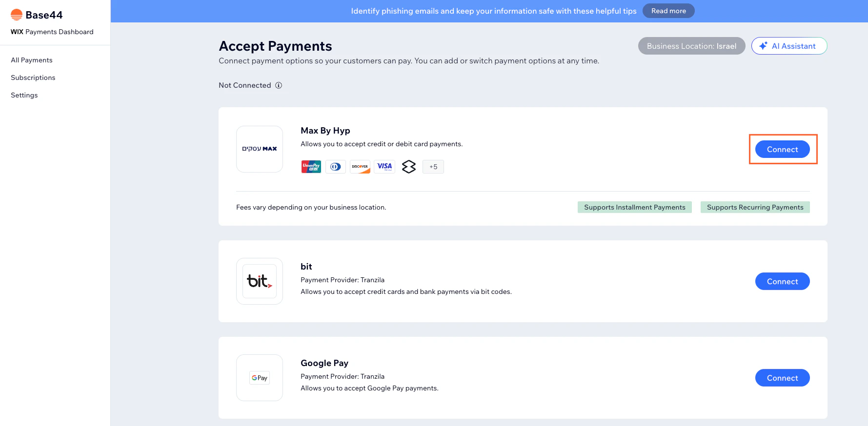The image size is (868, 426).
Task: Connect Google Pay
Action: (x=783, y=378)
